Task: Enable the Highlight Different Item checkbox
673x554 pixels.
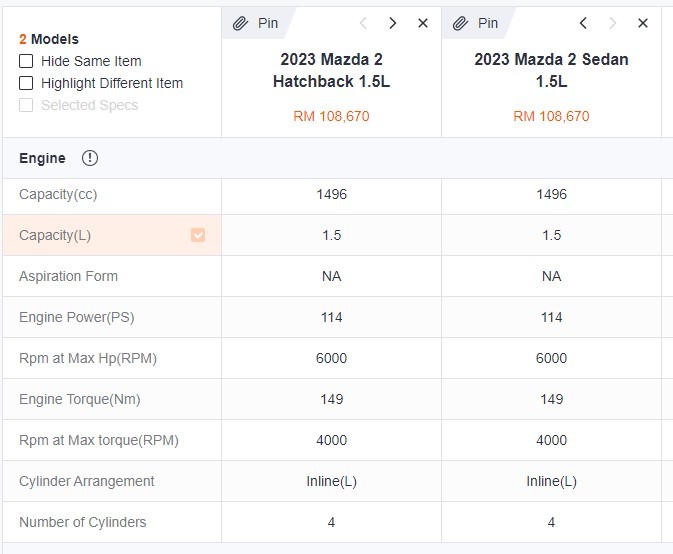Action: pos(26,83)
